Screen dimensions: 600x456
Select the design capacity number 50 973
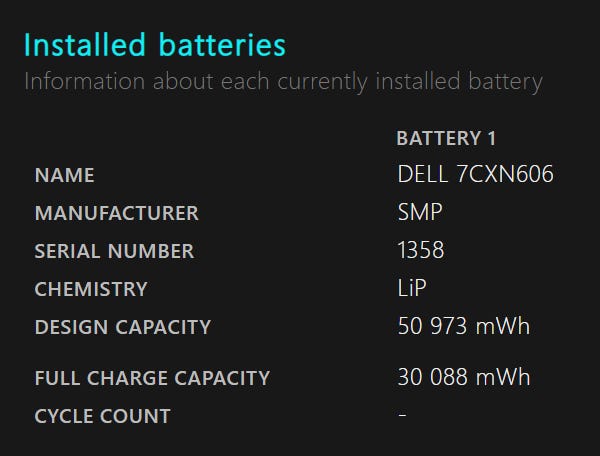436,327
